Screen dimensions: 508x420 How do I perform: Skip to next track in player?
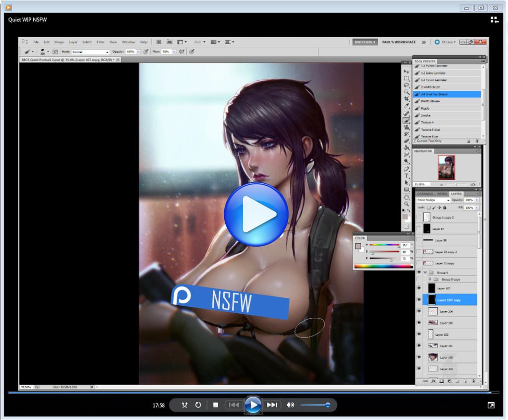(272, 405)
